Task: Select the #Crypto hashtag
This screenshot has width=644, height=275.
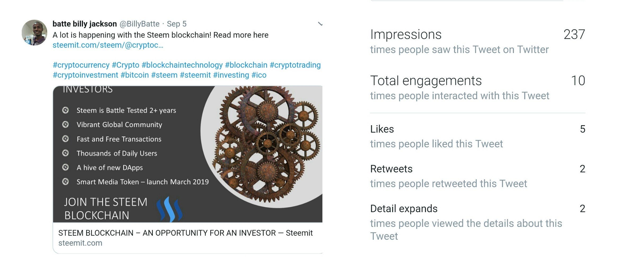Action: coord(126,65)
